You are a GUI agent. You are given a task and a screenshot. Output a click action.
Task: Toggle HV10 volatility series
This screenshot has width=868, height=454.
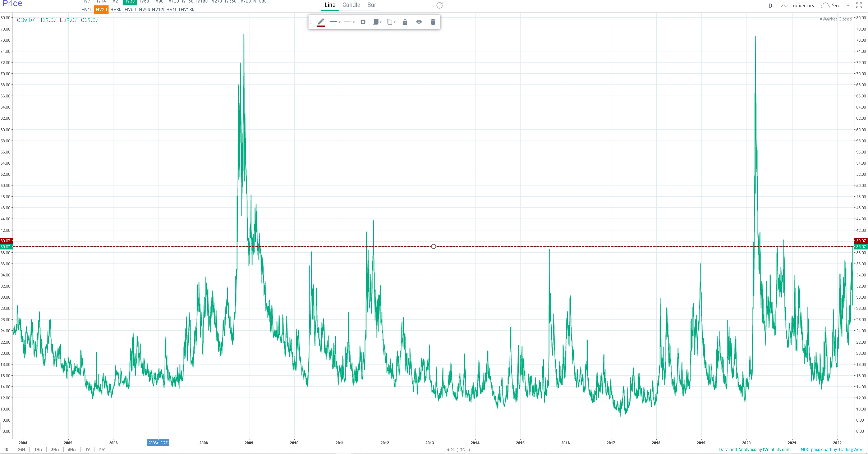(x=87, y=10)
